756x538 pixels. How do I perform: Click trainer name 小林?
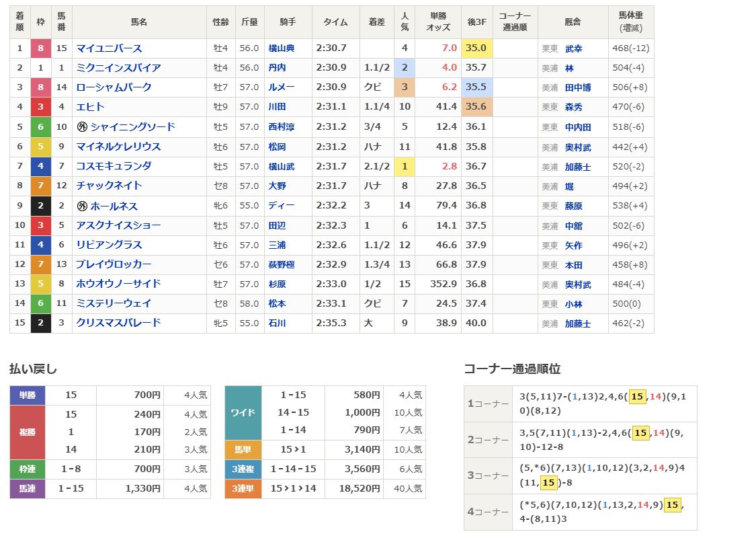(574, 305)
